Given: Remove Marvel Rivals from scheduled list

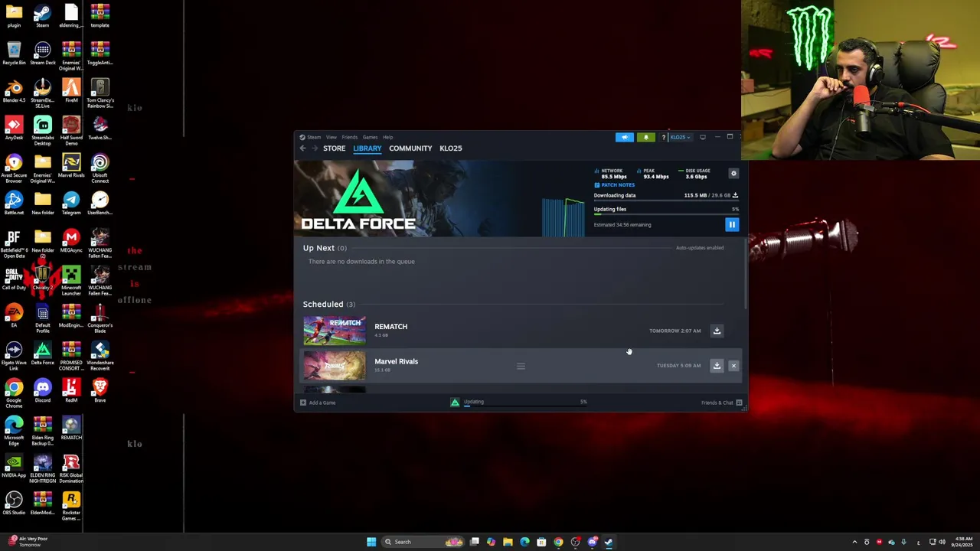Looking at the screenshot, I should [733, 366].
